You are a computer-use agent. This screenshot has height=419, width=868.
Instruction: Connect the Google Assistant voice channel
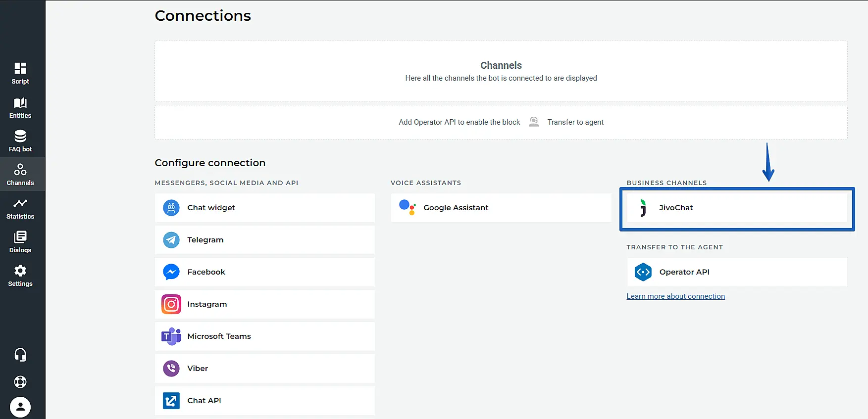[501, 208]
